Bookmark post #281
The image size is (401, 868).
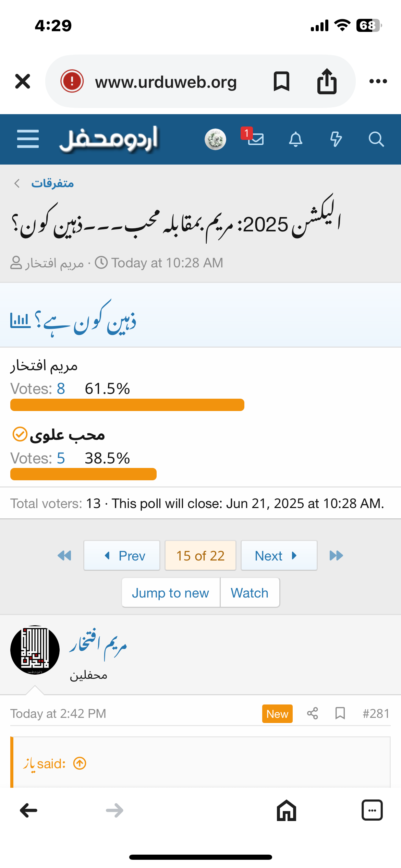coord(340,713)
